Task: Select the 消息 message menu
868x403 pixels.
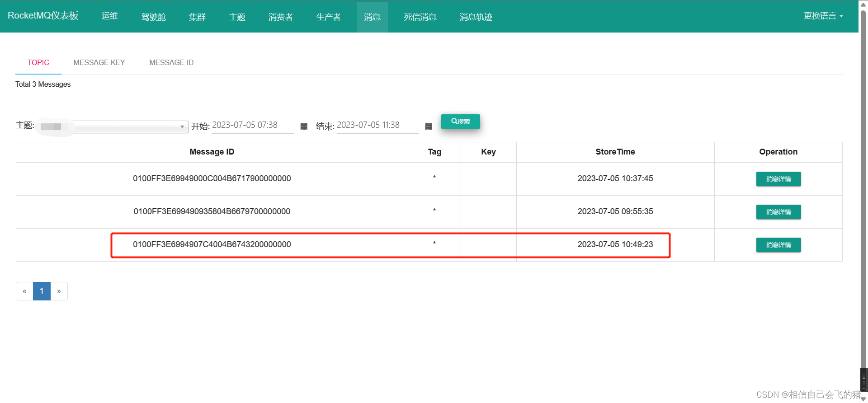Action: (372, 17)
